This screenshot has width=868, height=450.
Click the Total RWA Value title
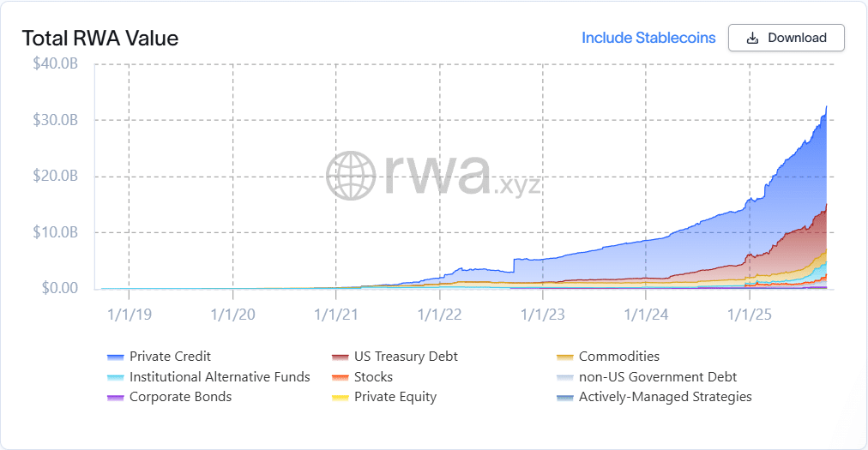click(99, 39)
